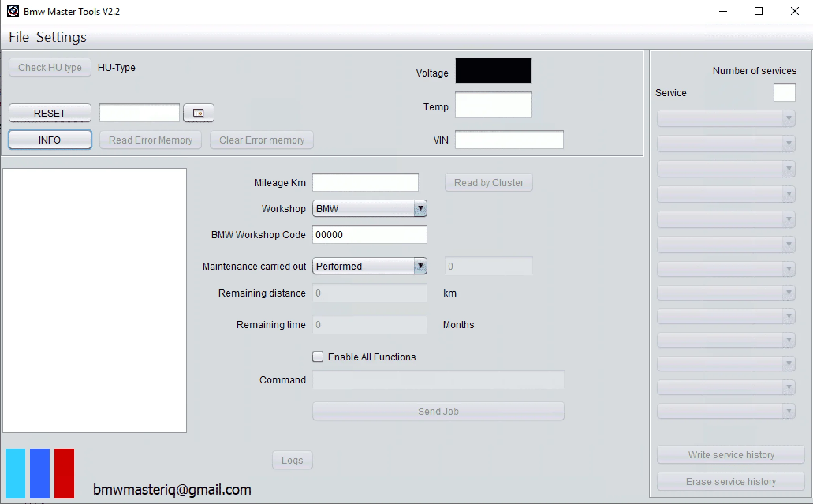
Task: Maximize the application window
Action: (x=758, y=11)
